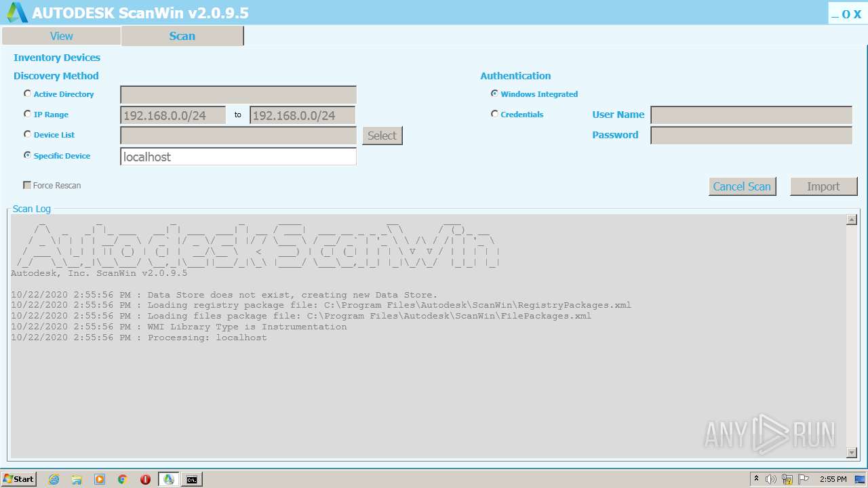Switch to command prompt taskbar window
868x488 pixels.
coord(192,479)
